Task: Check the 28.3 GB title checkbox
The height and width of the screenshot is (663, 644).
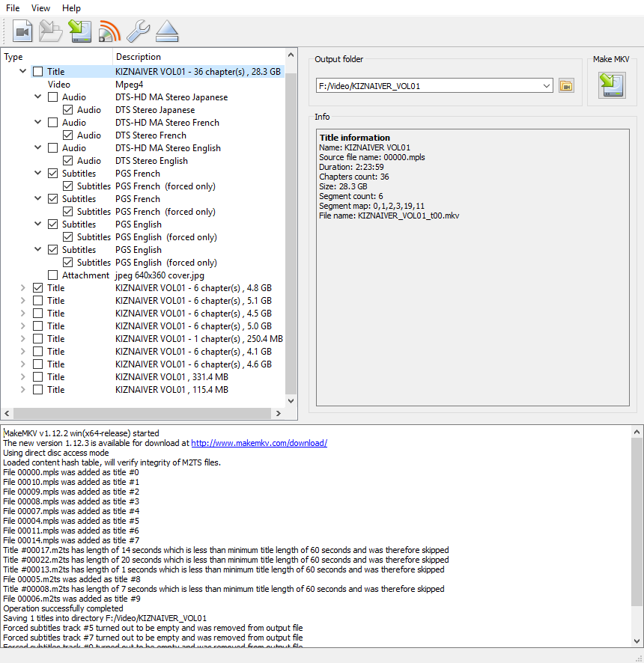Action: (37, 72)
